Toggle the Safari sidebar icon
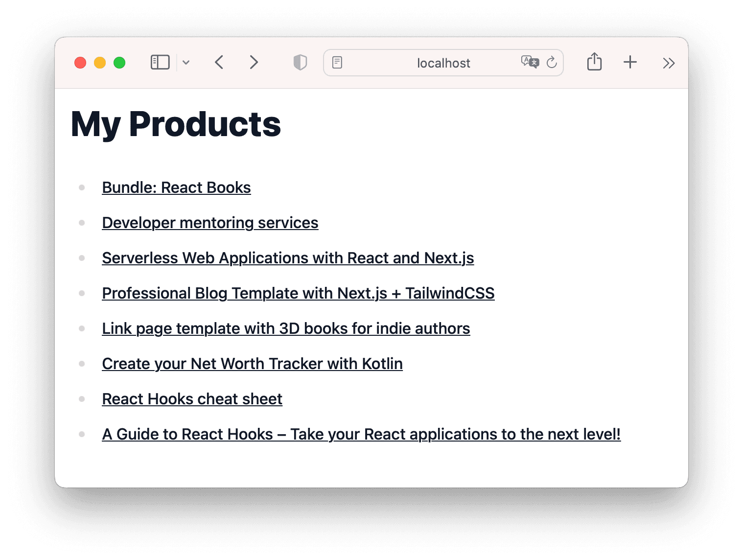The height and width of the screenshot is (560, 743). [160, 62]
